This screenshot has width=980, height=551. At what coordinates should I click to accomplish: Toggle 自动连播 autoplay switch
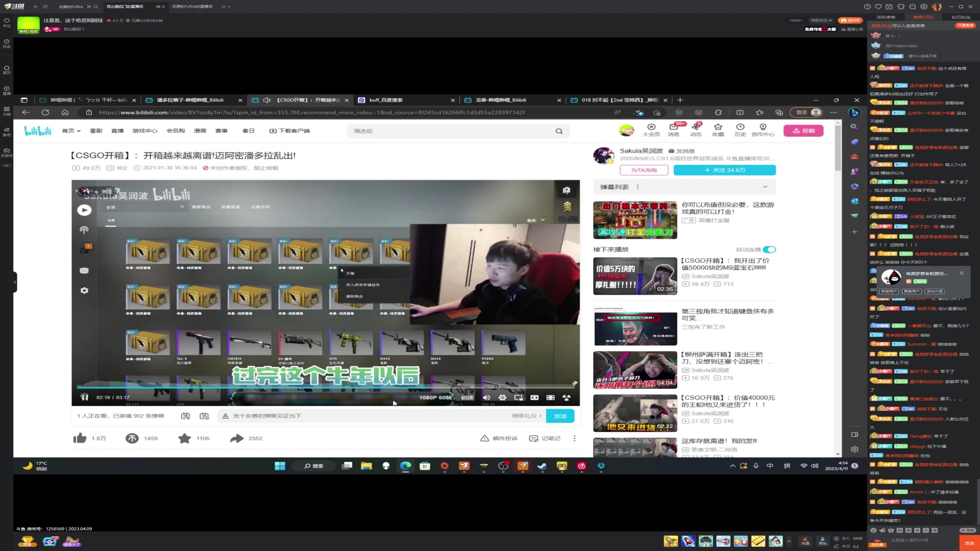(x=769, y=249)
